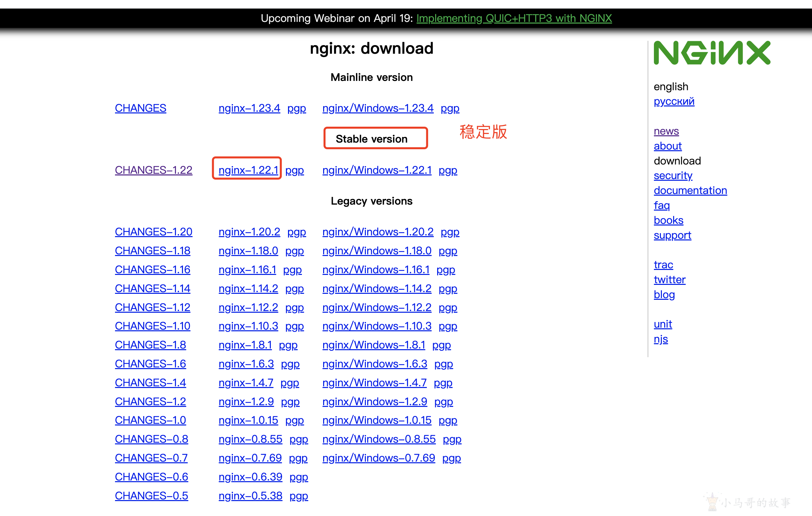Open CHANGES-0.8 link
Image resolution: width=812 pixels, height=516 pixels.
click(151, 439)
